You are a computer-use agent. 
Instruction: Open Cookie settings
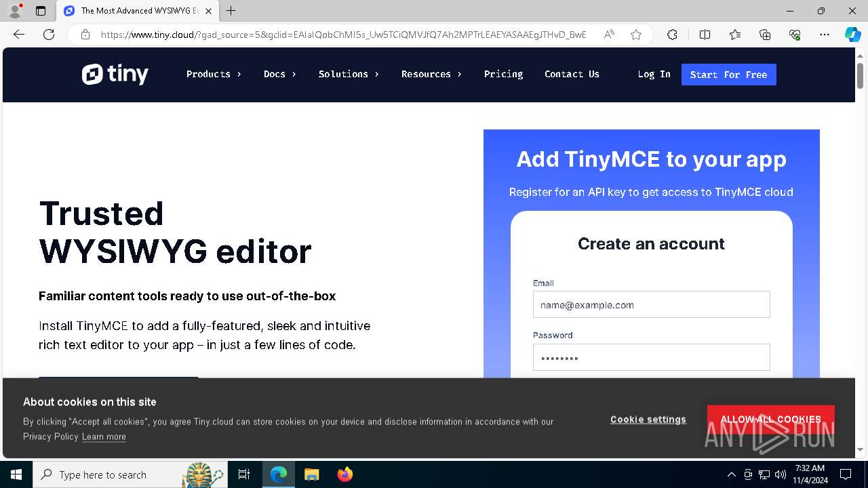[x=648, y=420]
